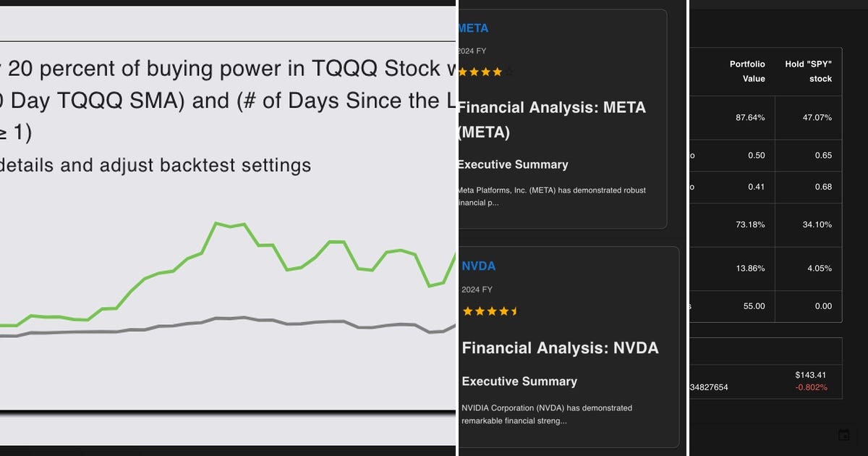868x456 pixels.
Task: Click the calendar icon at bottom right
Action: click(x=844, y=435)
